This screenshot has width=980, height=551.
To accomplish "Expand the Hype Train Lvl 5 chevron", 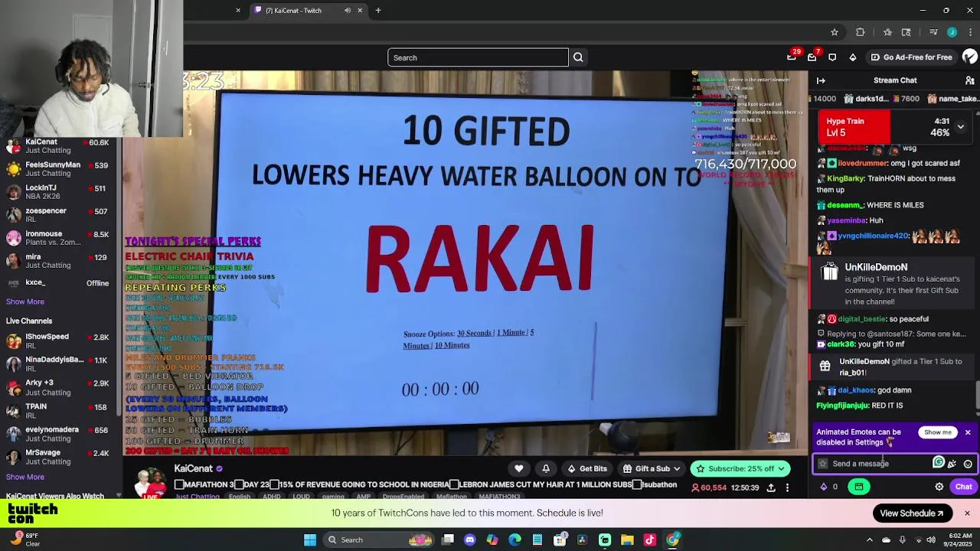I will pyautogui.click(x=960, y=127).
